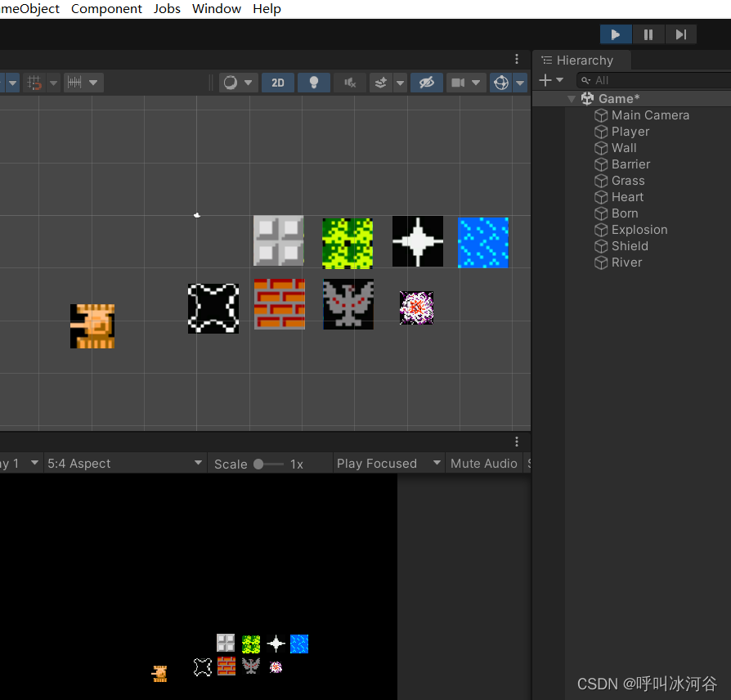The image size is (731, 700).
Task: Toggle Mute Audio in the Game view
Action: [x=484, y=464]
